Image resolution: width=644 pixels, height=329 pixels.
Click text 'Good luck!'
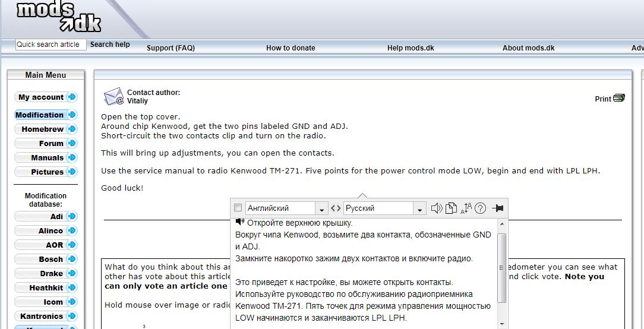[122, 188]
